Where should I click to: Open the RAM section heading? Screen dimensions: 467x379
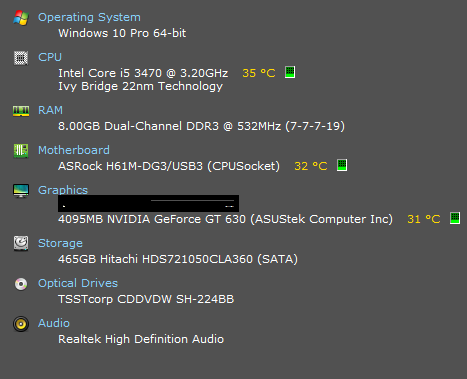click(x=50, y=110)
